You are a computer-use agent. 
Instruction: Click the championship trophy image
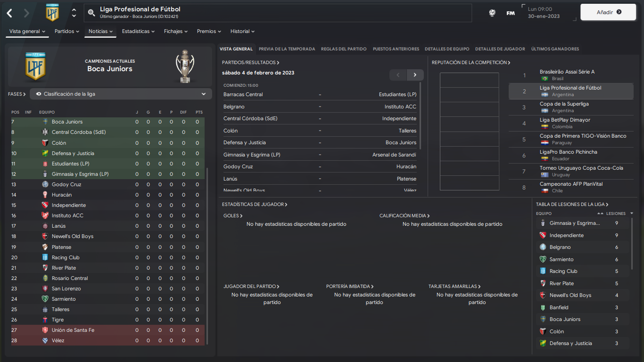pos(185,66)
